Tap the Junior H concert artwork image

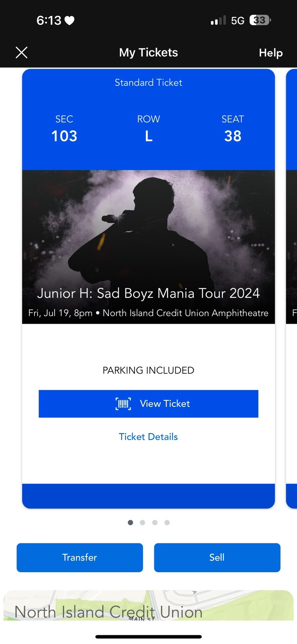point(148,228)
